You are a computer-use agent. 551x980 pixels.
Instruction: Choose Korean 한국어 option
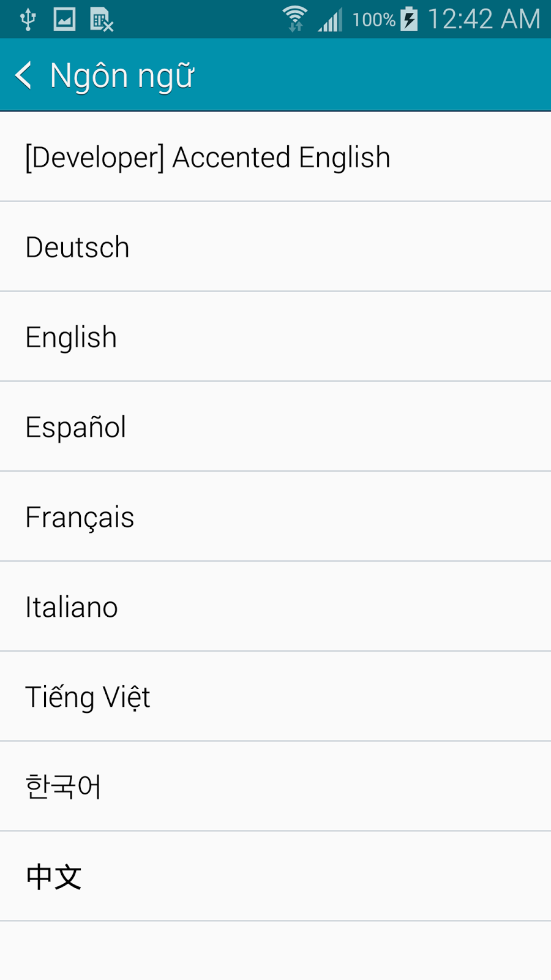click(x=63, y=787)
